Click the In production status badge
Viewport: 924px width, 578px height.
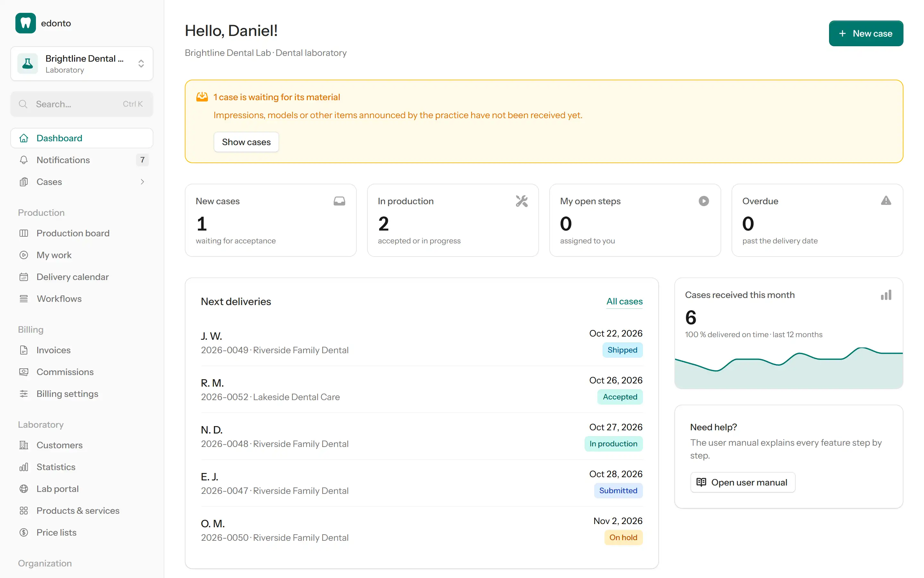[x=613, y=443]
